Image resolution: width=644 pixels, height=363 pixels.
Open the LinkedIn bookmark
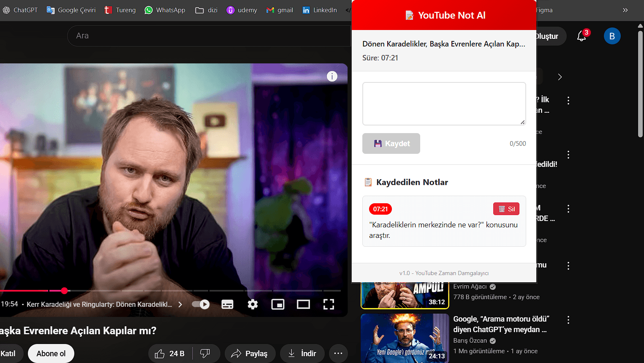320,10
